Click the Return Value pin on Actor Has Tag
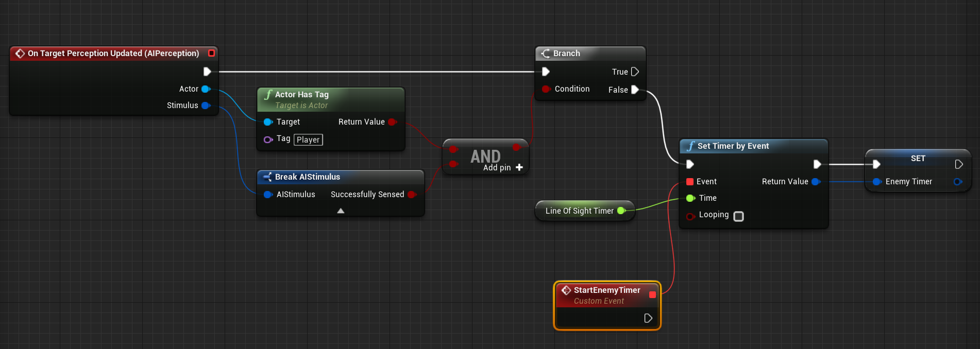The image size is (980, 349). pyautogui.click(x=393, y=122)
